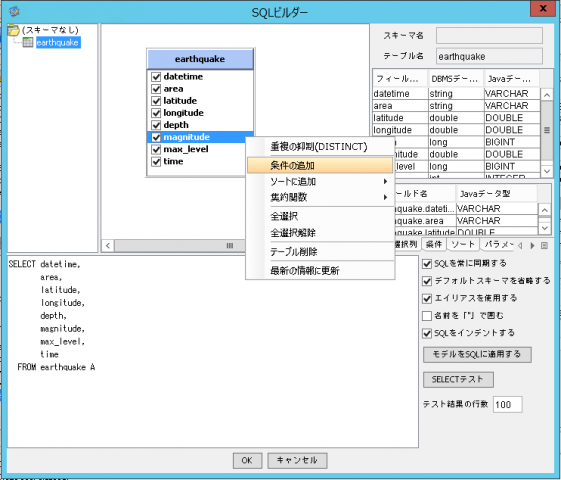Click the DBMSデー... column header
Viewport: 561px width, 480px height.
(455, 79)
